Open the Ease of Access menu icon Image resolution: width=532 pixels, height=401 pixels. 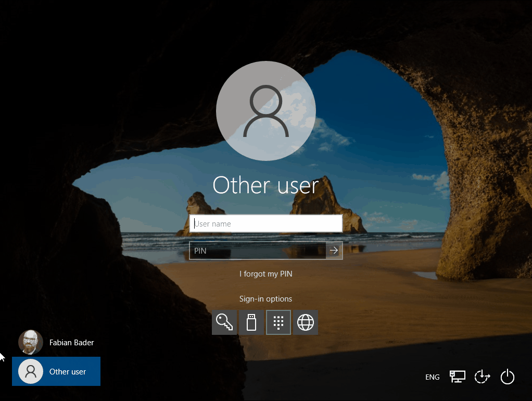pos(482,377)
